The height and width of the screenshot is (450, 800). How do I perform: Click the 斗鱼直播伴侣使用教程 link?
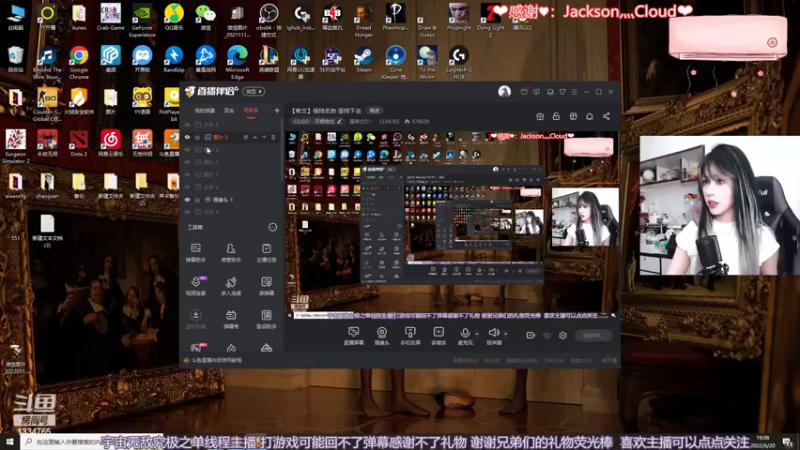(x=216, y=360)
